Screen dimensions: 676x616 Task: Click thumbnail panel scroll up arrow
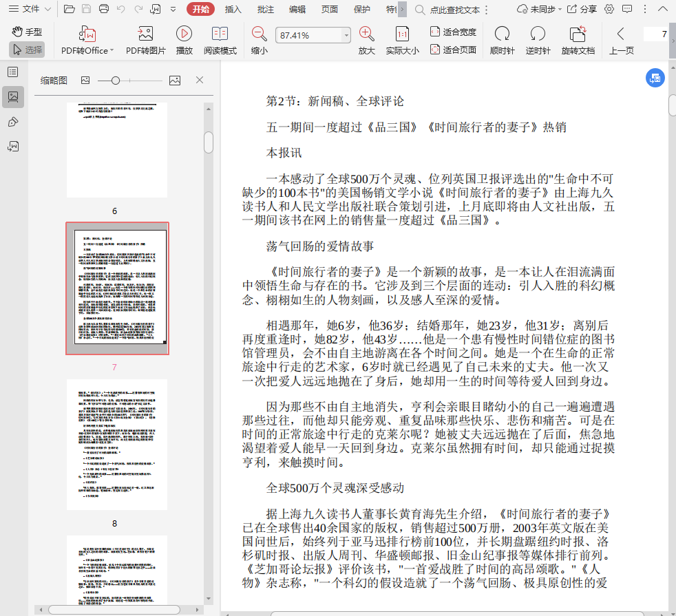click(x=209, y=109)
